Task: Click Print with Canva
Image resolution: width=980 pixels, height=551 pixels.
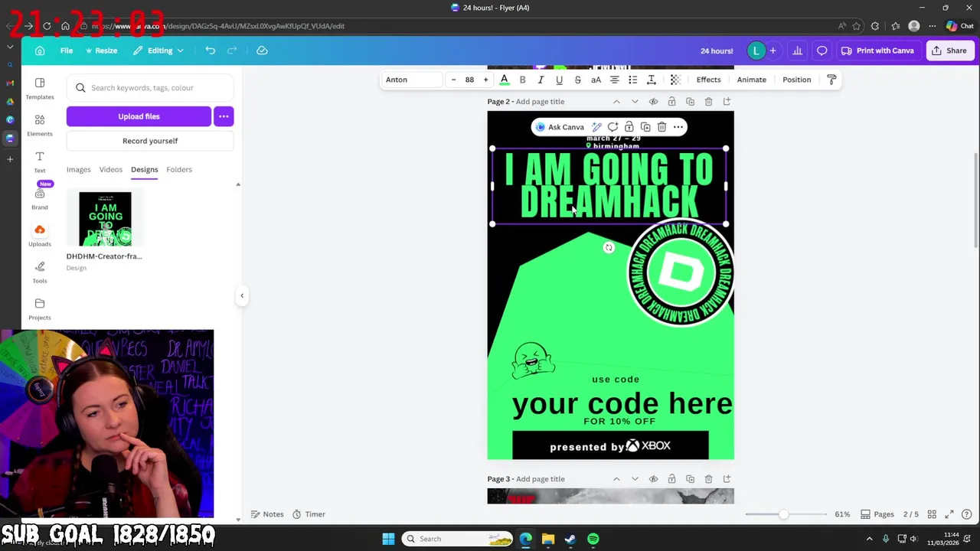Action: [x=877, y=51]
